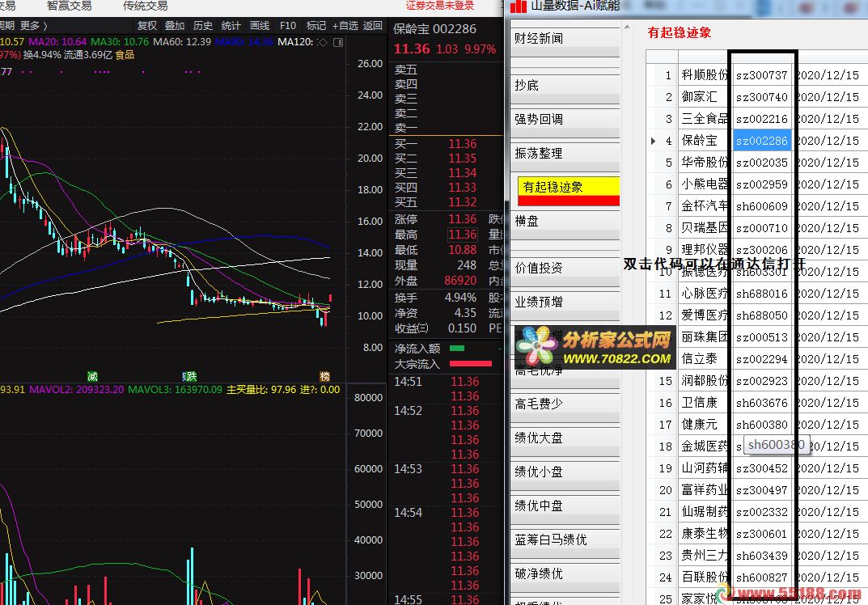Click the 买一 price 11.36
The image size is (868, 605).
click(462, 144)
